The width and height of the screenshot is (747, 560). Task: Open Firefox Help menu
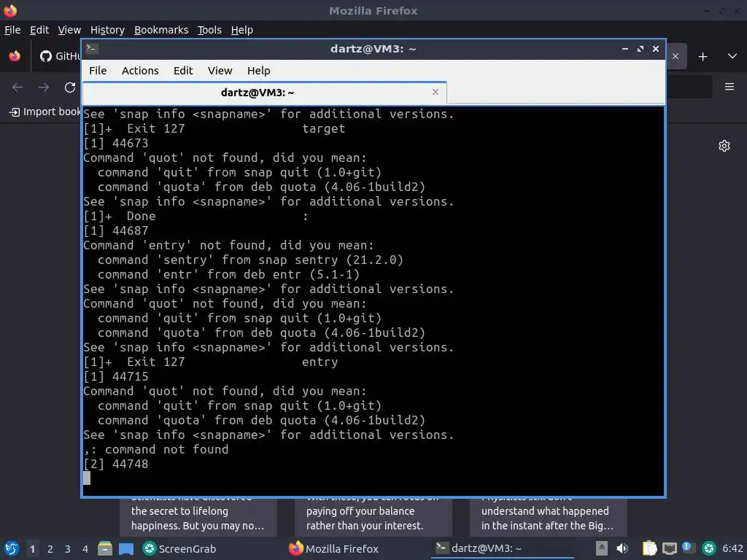click(242, 30)
